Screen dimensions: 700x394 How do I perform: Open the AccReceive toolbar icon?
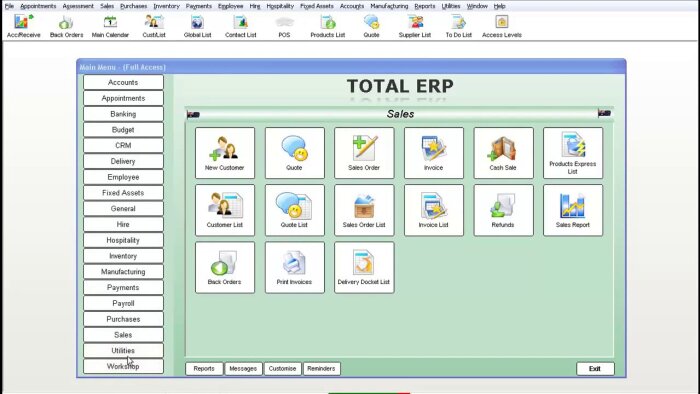pyautogui.click(x=23, y=26)
